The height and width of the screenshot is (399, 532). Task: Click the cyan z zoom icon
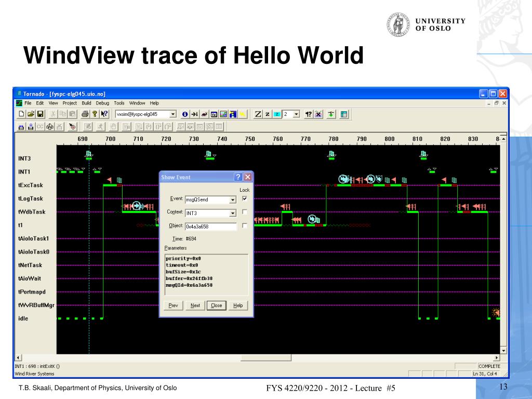[x=277, y=114]
